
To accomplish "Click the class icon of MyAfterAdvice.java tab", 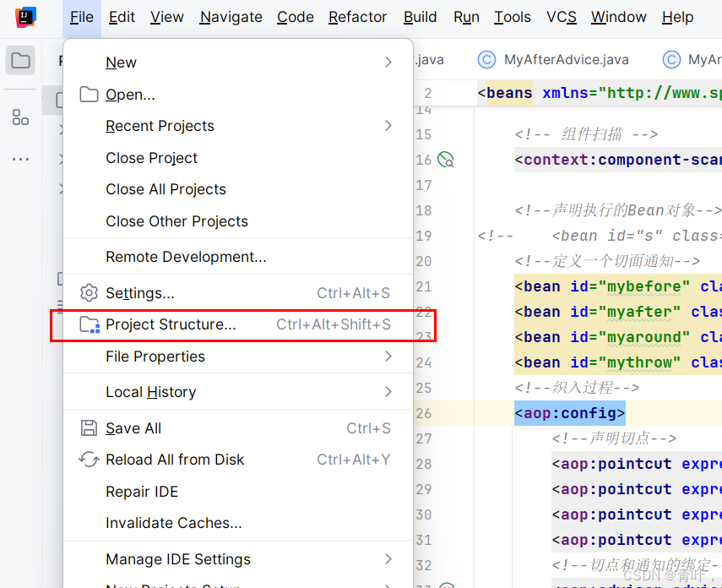I will pyautogui.click(x=486, y=59).
